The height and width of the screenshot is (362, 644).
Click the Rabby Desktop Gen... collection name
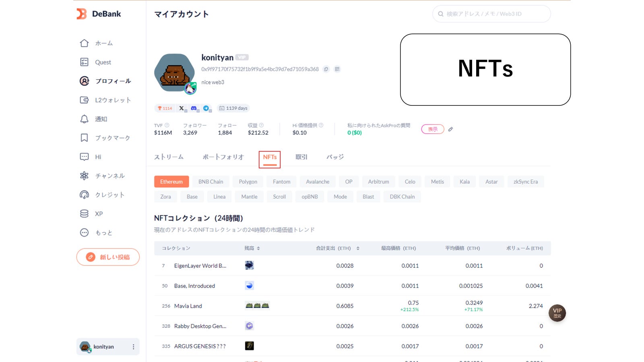click(x=200, y=326)
